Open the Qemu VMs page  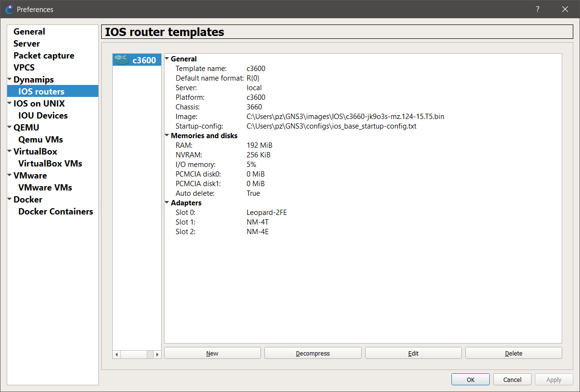pos(40,140)
